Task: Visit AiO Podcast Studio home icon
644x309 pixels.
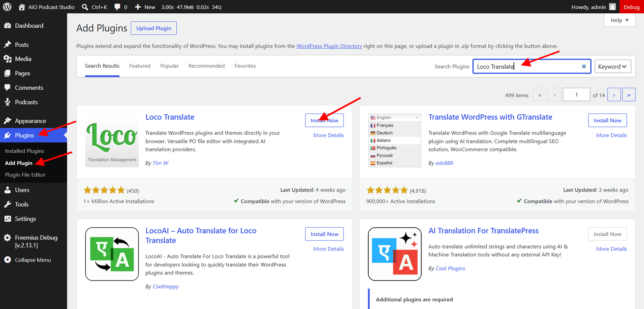Action: click(x=22, y=7)
